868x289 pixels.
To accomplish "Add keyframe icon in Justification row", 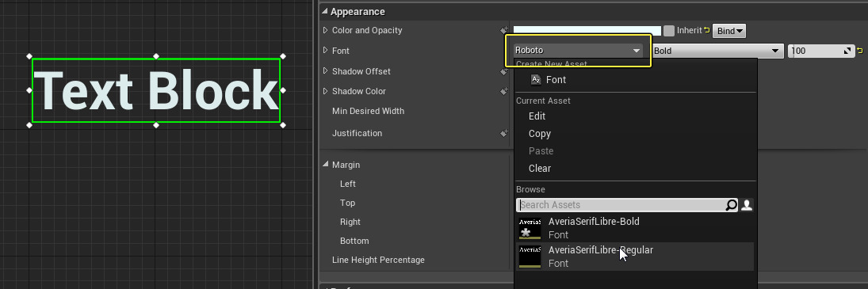I will point(504,133).
